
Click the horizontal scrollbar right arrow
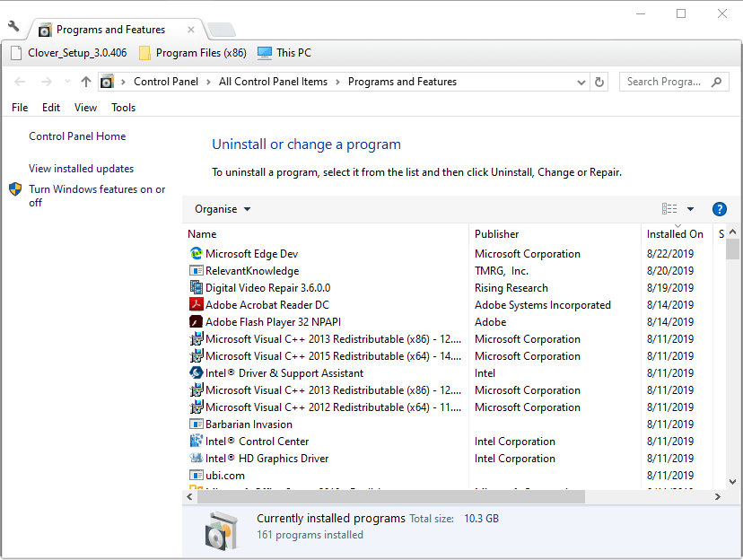tap(718, 496)
